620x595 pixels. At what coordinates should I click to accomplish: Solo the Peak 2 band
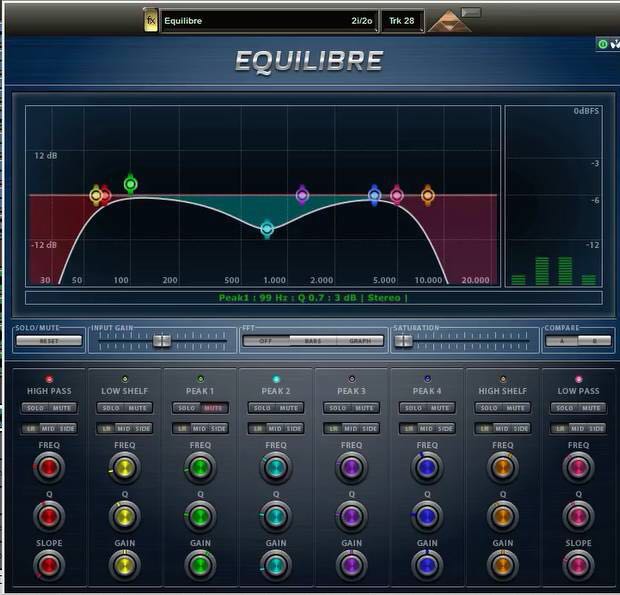click(x=263, y=408)
